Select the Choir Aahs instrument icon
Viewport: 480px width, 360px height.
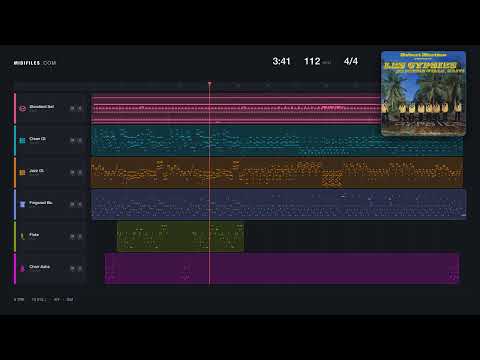coord(22,268)
